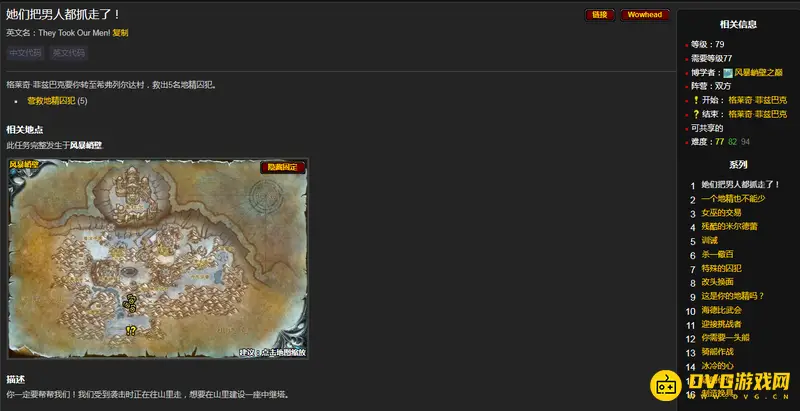
Task: Click the 风暴峭壁 zone map thumbnail
Action: 158,259
